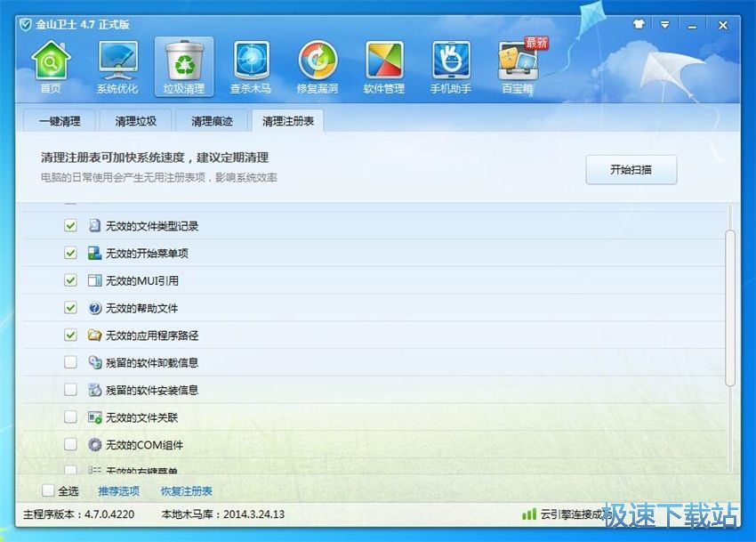Check 残留的软件安装信息 checkbox
Image resolution: width=756 pixels, height=542 pixels.
[x=70, y=390]
